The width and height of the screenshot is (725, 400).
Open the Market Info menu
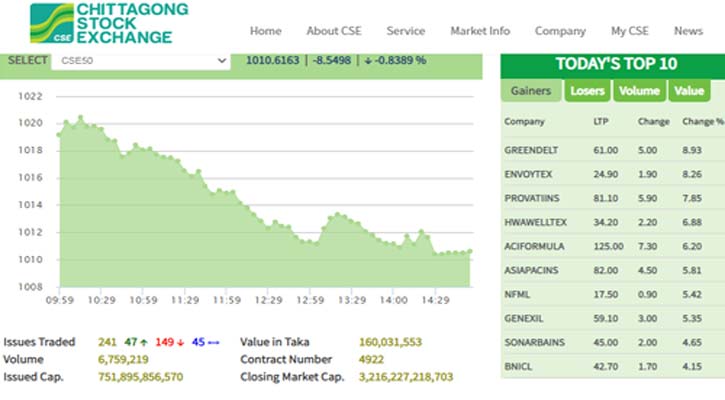tap(480, 31)
